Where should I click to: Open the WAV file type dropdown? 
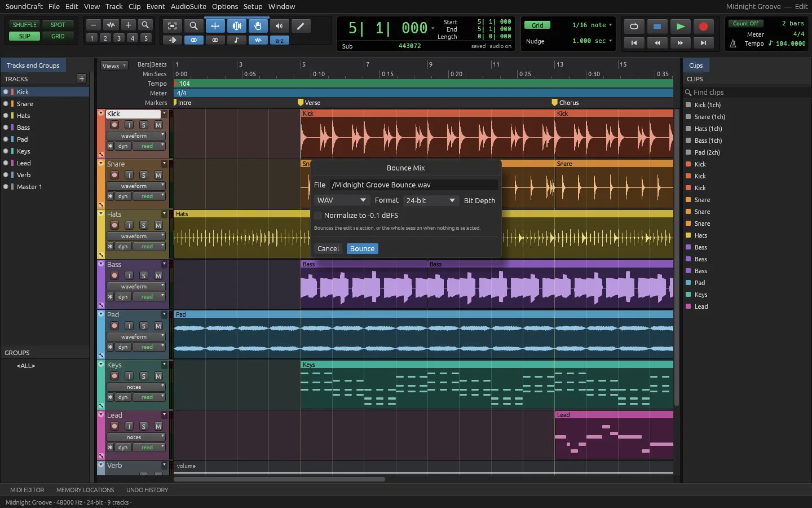tap(342, 200)
